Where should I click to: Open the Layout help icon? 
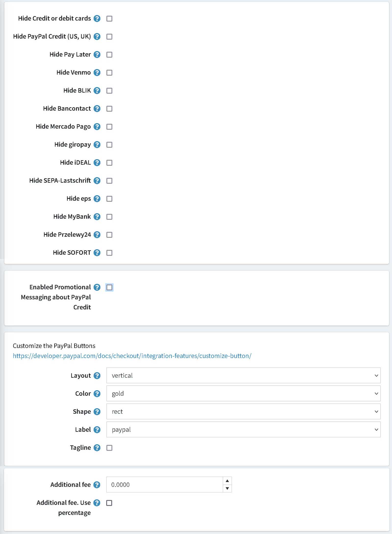[97, 376]
